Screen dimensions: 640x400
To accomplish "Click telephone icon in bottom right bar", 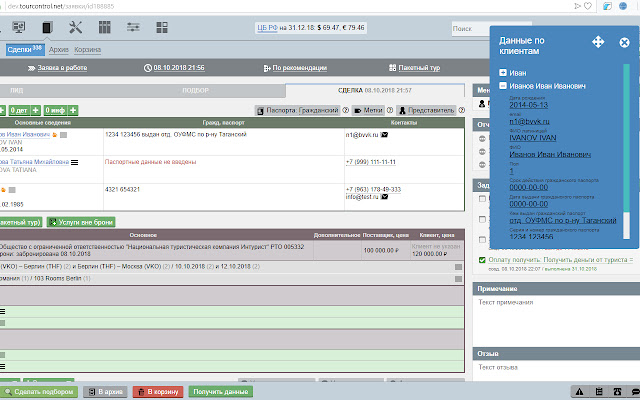I will pos(617,392).
